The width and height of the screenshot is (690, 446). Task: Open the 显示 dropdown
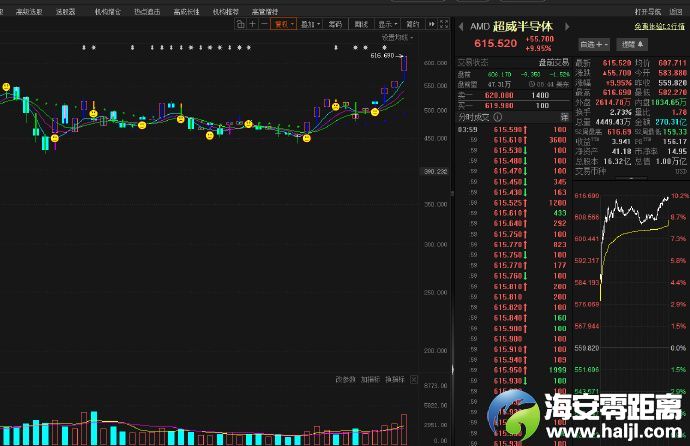388,24
